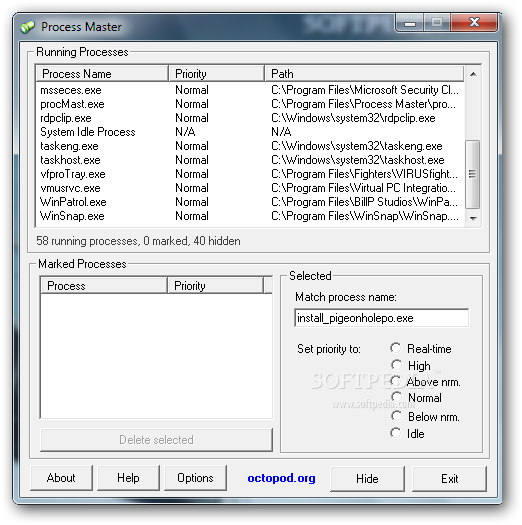This screenshot has width=522, height=525.
Task: Click the Hide button
Action: point(367,479)
